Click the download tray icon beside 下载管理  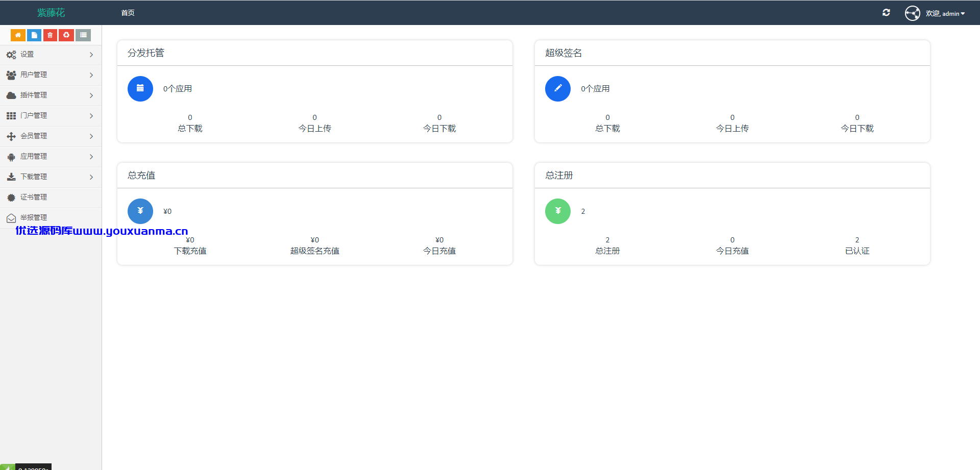[x=11, y=177]
